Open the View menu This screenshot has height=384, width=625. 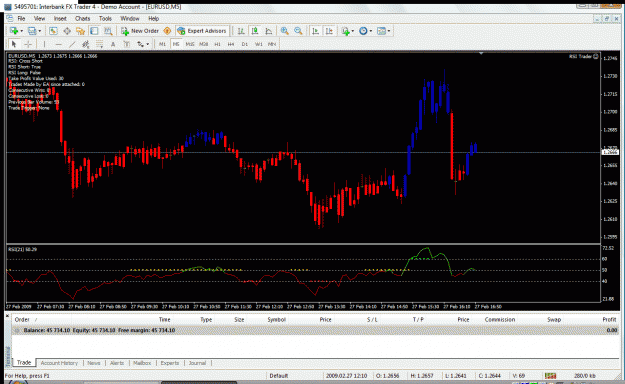[x=39, y=18]
